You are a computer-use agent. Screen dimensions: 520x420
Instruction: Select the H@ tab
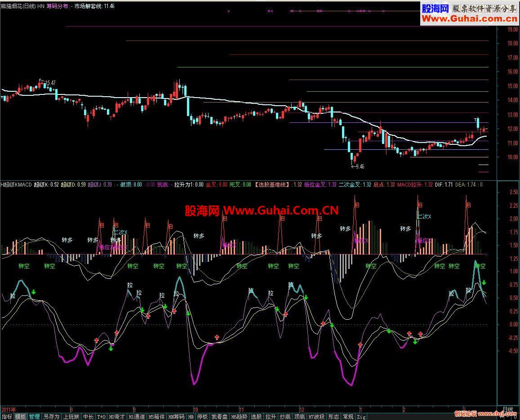[191, 417]
